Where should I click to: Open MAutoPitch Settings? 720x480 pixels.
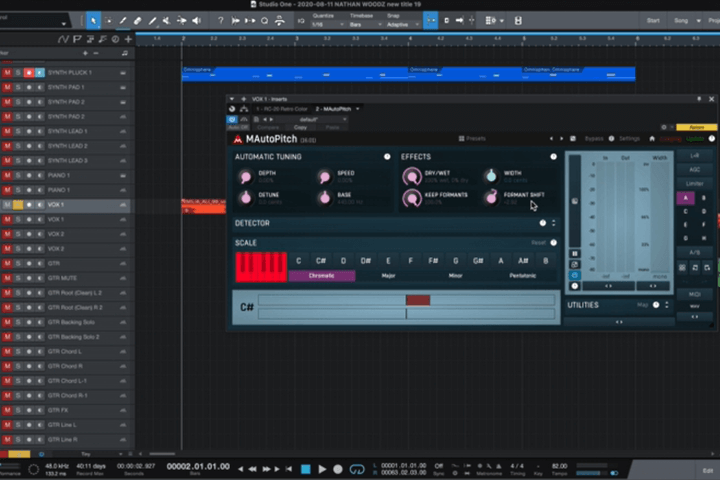(x=629, y=139)
